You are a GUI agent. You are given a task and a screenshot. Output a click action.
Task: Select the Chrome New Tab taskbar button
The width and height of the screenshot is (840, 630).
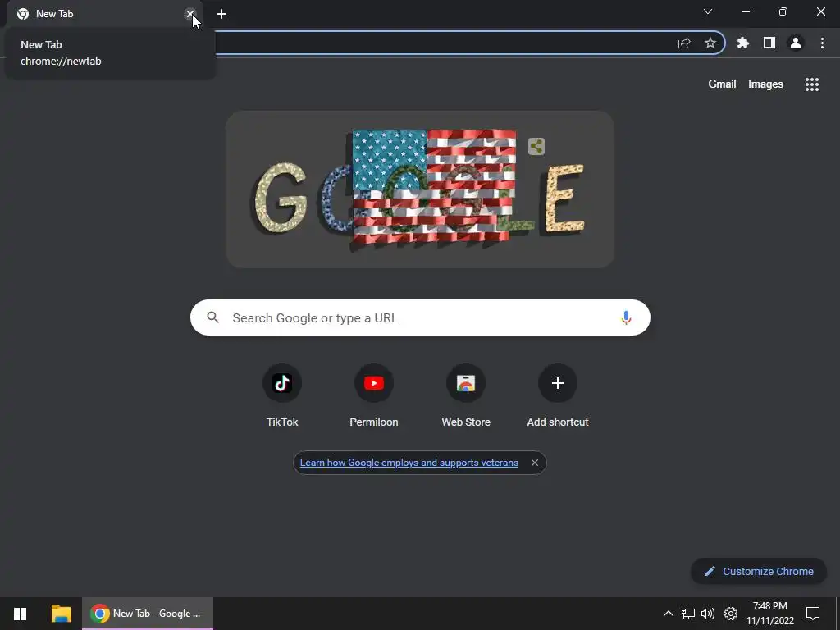tap(148, 614)
